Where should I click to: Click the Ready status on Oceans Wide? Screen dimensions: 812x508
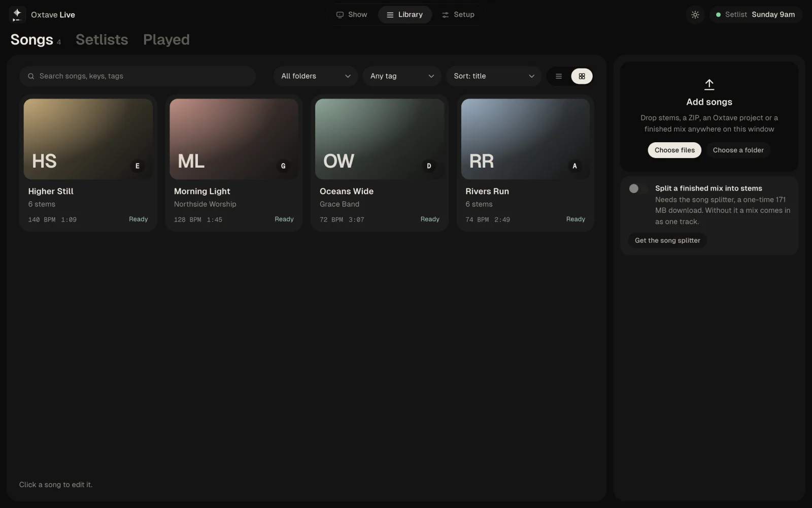click(430, 219)
